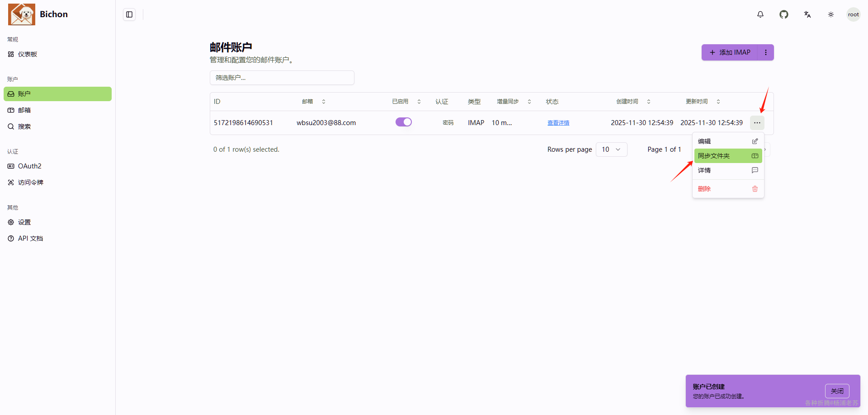The height and width of the screenshot is (415, 868).
Task: Click the 查看详情 status link
Action: click(558, 123)
